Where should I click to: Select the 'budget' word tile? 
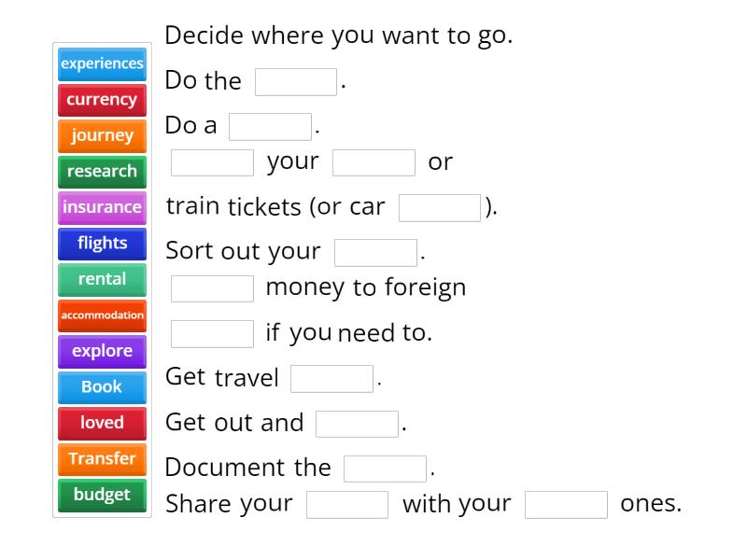102,495
